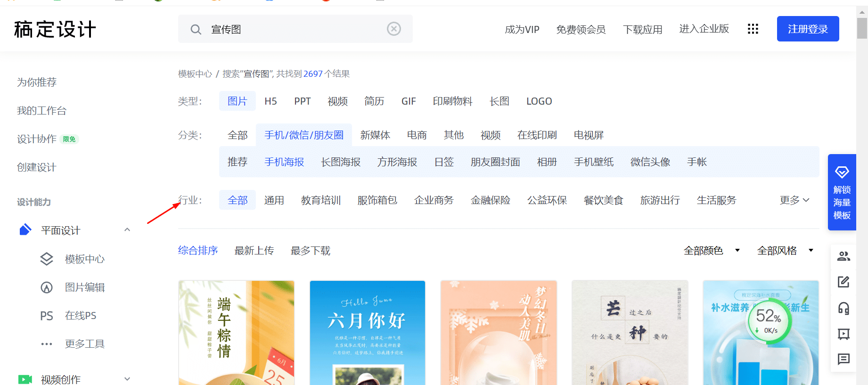Choose 长图海报 subcategory
868x385 pixels.
tap(341, 162)
